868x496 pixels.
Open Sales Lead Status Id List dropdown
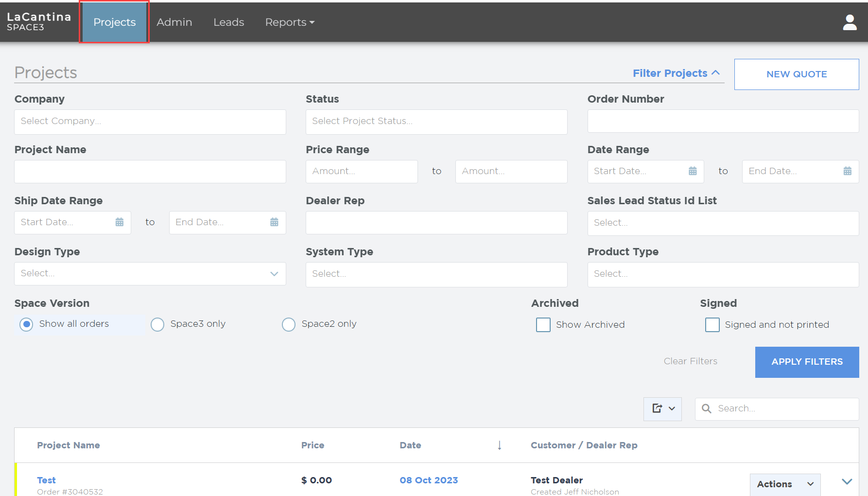[x=723, y=223]
